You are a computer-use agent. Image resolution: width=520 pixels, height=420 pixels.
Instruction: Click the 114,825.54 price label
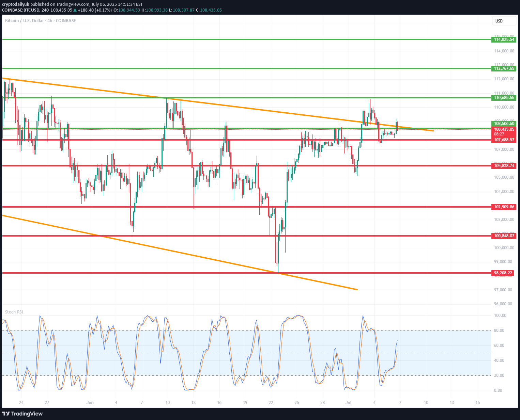click(x=504, y=39)
